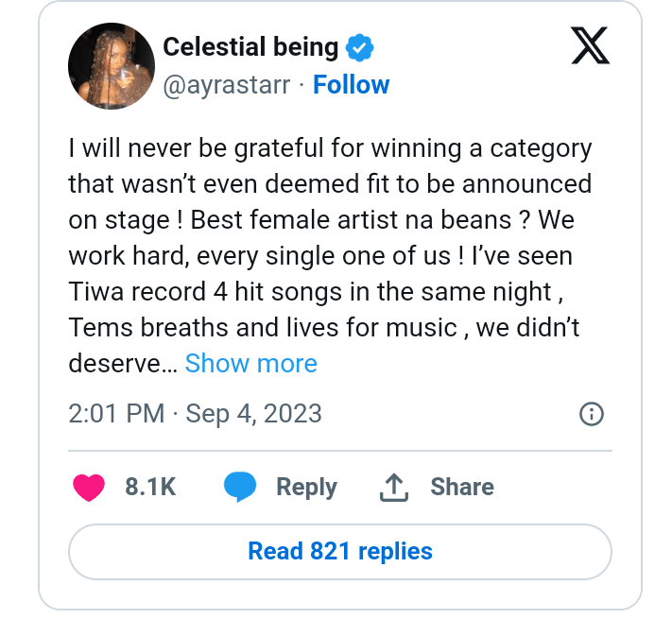Click the Share text label
This screenshot has height=619, width=672.
[x=462, y=487]
